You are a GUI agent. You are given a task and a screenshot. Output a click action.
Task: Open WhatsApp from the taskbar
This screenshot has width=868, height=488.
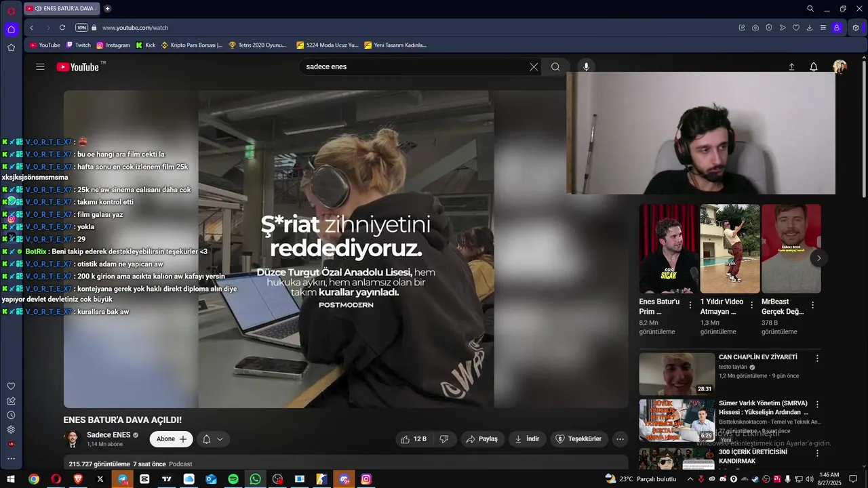(x=255, y=479)
